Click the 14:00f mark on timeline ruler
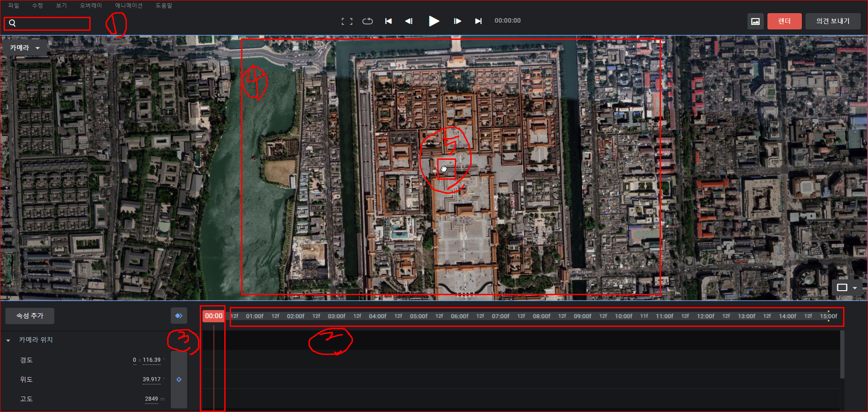 [x=787, y=316]
